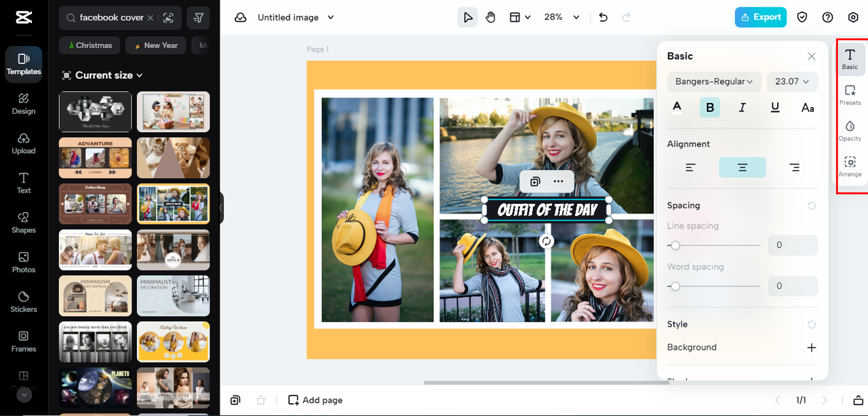868x416 pixels.
Task: Open the Bangers-Regular font dropdown
Action: (x=714, y=81)
